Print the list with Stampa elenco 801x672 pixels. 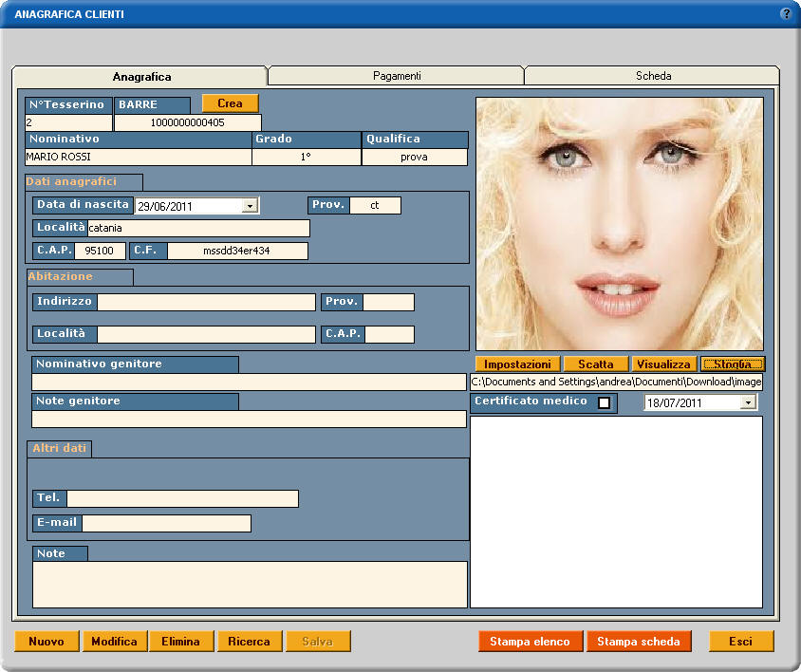click(530, 642)
